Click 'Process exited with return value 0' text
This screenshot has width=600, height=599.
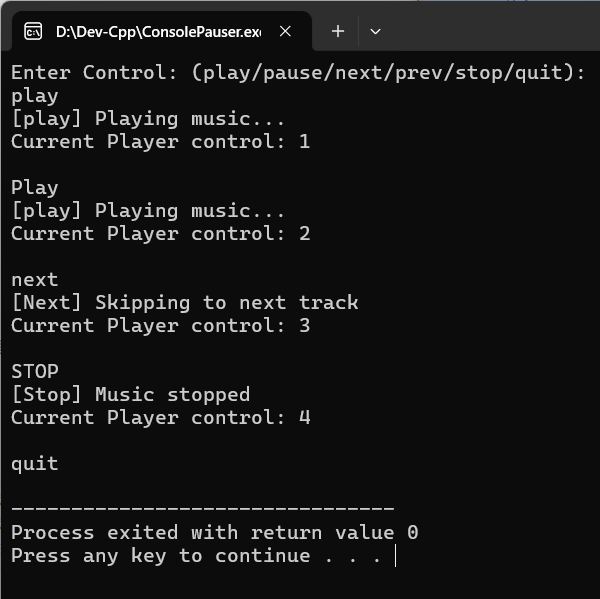coord(215,532)
